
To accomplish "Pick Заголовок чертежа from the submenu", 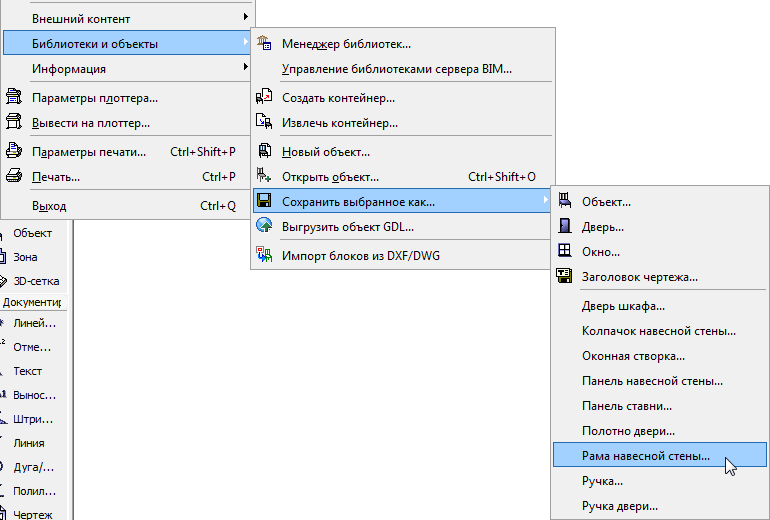I will coord(640,276).
